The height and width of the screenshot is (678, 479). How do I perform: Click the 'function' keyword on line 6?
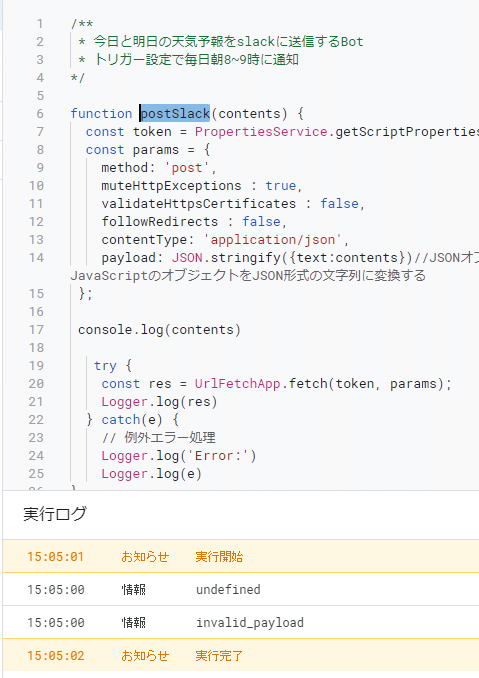101,114
